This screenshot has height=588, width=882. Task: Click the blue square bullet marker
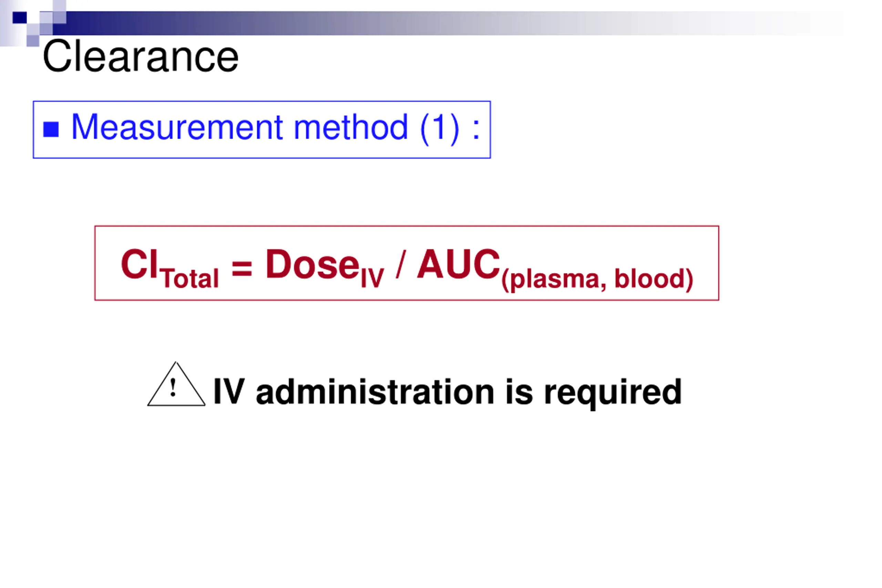click(x=51, y=130)
